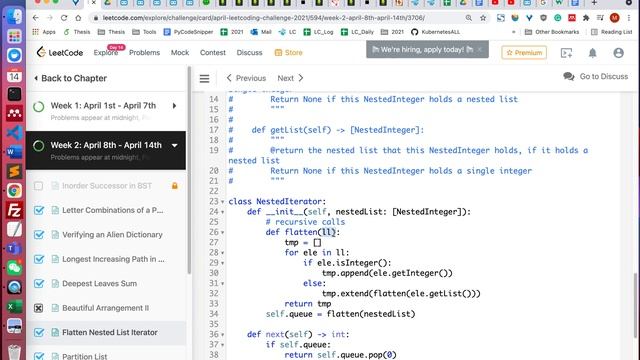Click Go to Discuss
The height and width of the screenshot is (360, 640).
[x=596, y=76]
